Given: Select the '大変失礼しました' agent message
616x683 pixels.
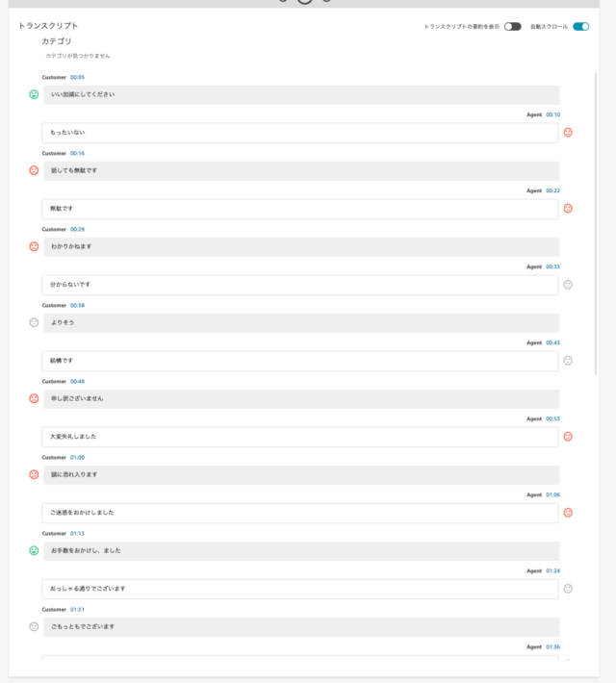Looking at the screenshot, I should [300, 437].
